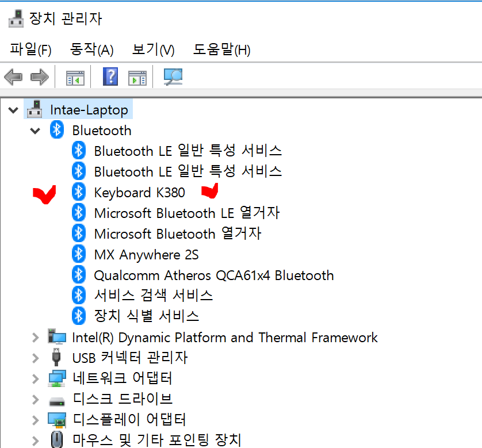Open the Help question-mark toolbar icon
The width and height of the screenshot is (482, 448).
[x=110, y=76]
